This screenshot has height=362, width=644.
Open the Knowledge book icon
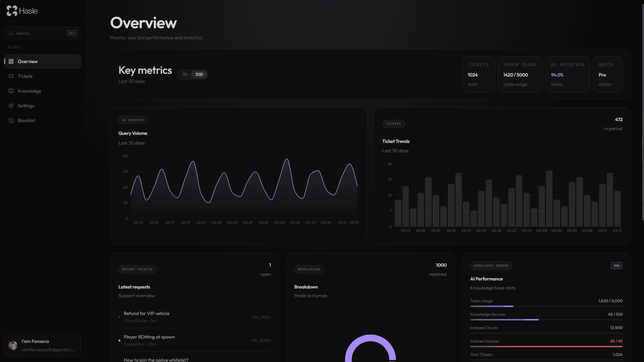tap(11, 91)
